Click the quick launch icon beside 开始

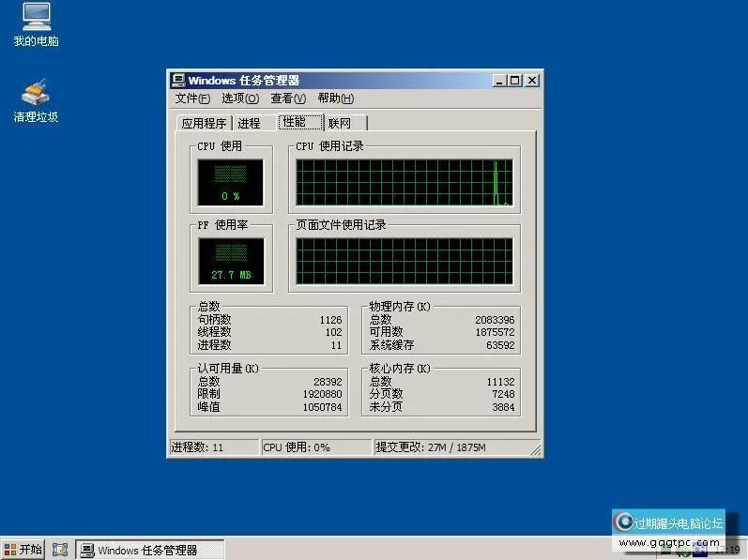60,550
